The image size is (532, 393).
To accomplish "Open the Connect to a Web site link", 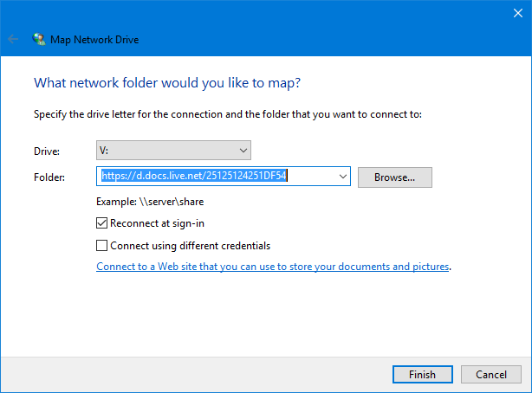I will pyautogui.click(x=273, y=267).
